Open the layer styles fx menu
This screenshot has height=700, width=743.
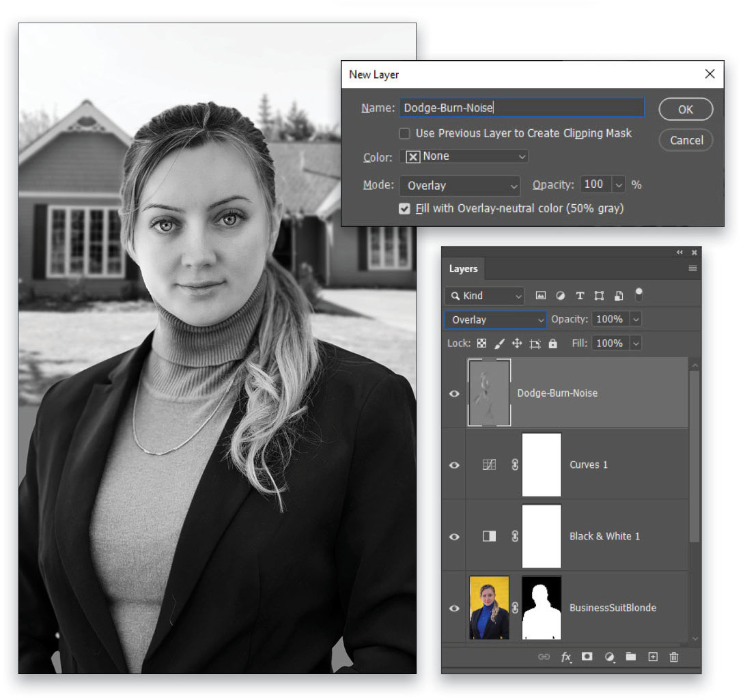point(566,657)
